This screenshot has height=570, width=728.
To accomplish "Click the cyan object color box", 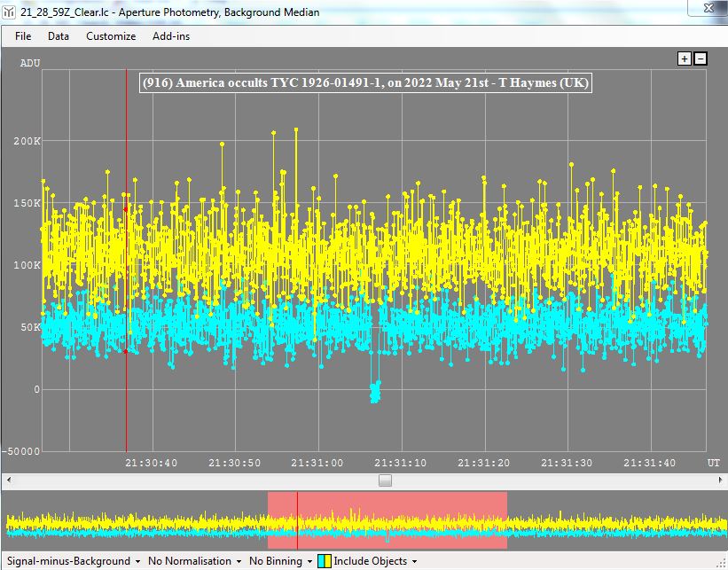I will click(x=321, y=561).
